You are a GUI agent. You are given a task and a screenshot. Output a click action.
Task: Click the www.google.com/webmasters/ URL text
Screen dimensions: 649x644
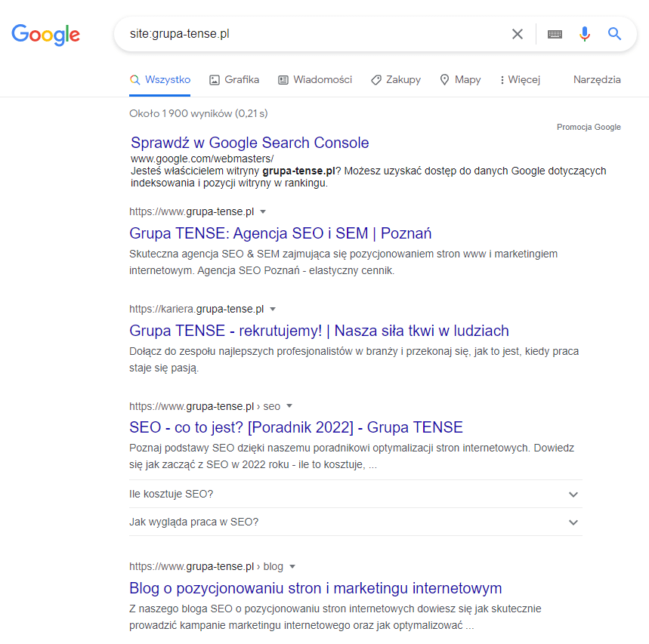click(202, 159)
